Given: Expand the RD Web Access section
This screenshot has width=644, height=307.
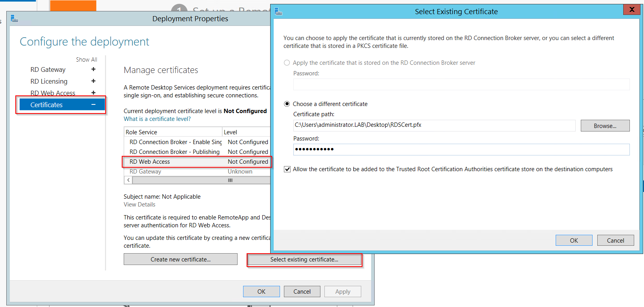Looking at the screenshot, I should tap(93, 93).
